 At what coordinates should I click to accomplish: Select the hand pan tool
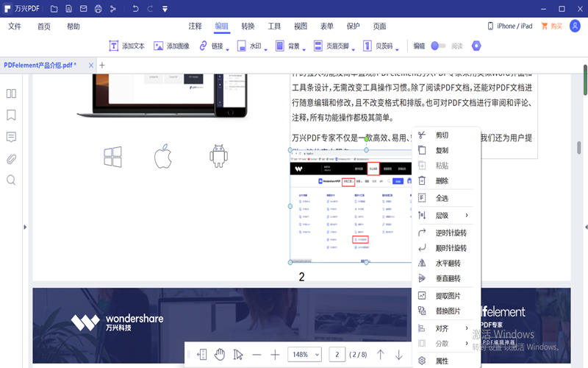click(219, 355)
